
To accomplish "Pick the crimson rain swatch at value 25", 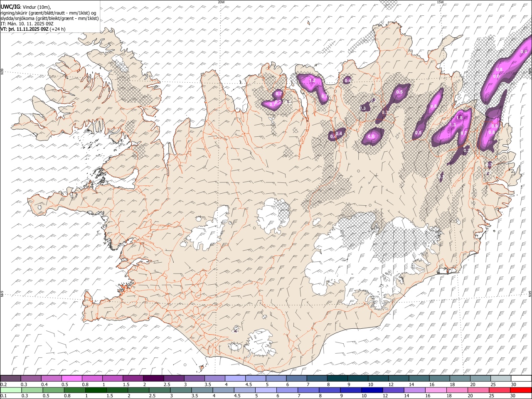I will [500, 390].
